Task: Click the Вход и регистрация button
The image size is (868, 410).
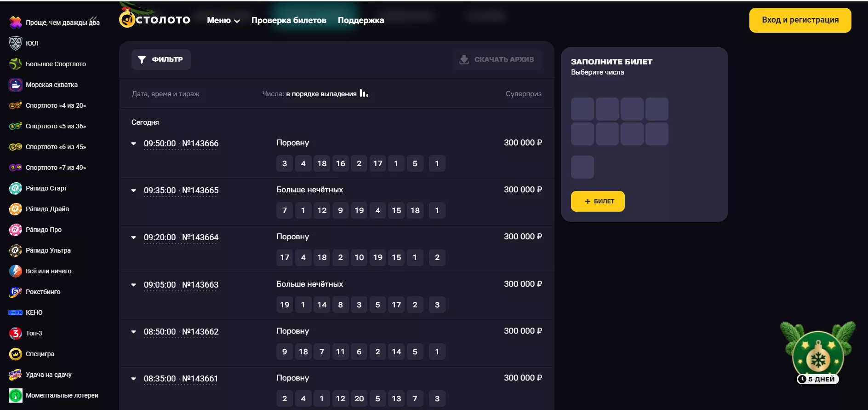Action: (800, 20)
